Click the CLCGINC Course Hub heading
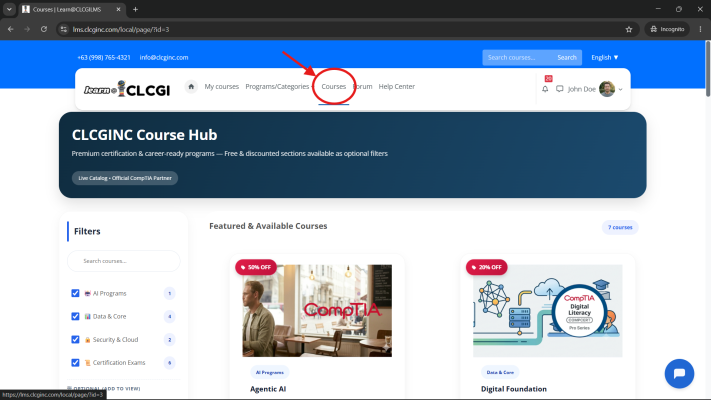The image size is (711, 400). coord(144,135)
